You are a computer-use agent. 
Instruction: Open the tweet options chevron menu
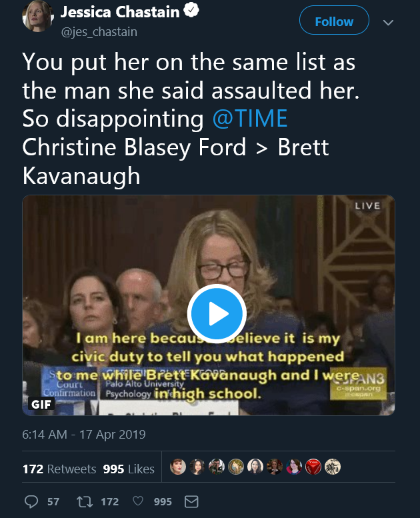coord(388,23)
